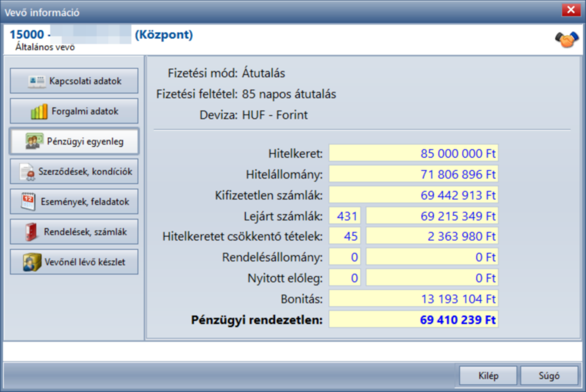The width and height of the screenshot is (586, 392).
Task: Click the box icon for Vevőnél lévő készlet
Action: pos(32,262)
